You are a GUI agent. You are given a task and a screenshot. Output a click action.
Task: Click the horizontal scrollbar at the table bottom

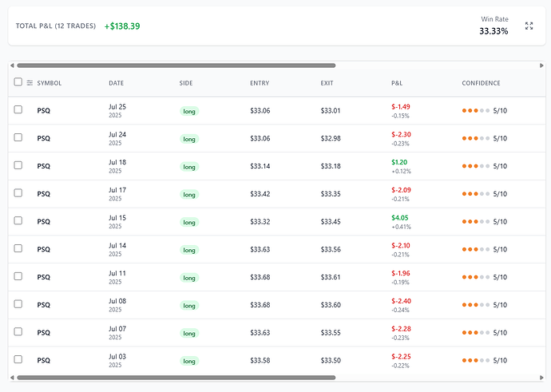(x=176, y=378)
